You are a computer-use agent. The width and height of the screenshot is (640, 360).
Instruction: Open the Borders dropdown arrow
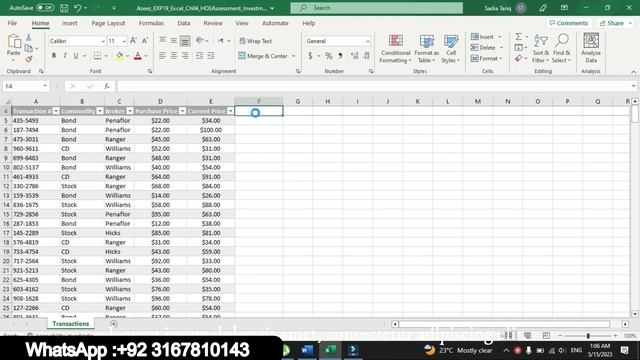pyautogui.click(x=106, y=56)
